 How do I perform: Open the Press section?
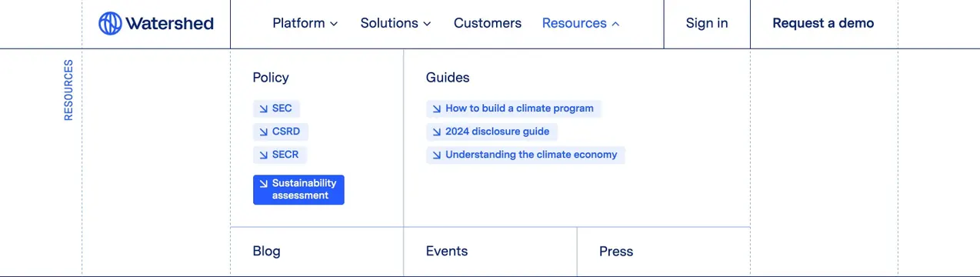(x=616, y=251)
